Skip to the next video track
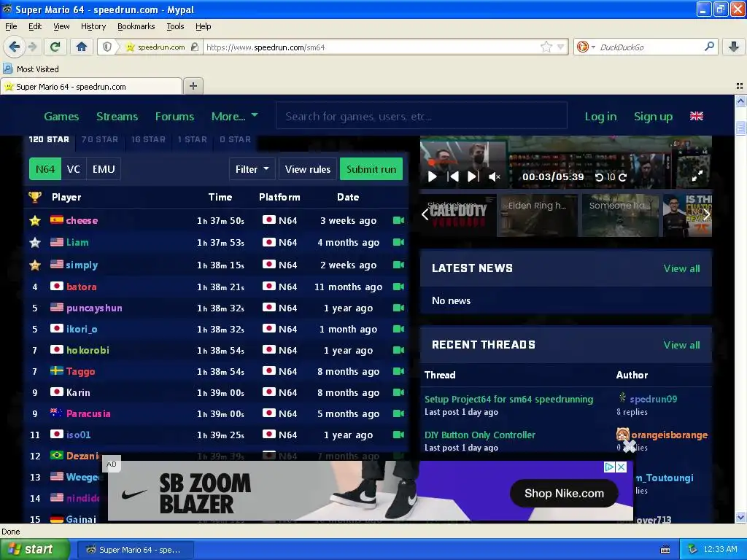The height and width of the screenshot is (560, 747). (x=473, y=176)
